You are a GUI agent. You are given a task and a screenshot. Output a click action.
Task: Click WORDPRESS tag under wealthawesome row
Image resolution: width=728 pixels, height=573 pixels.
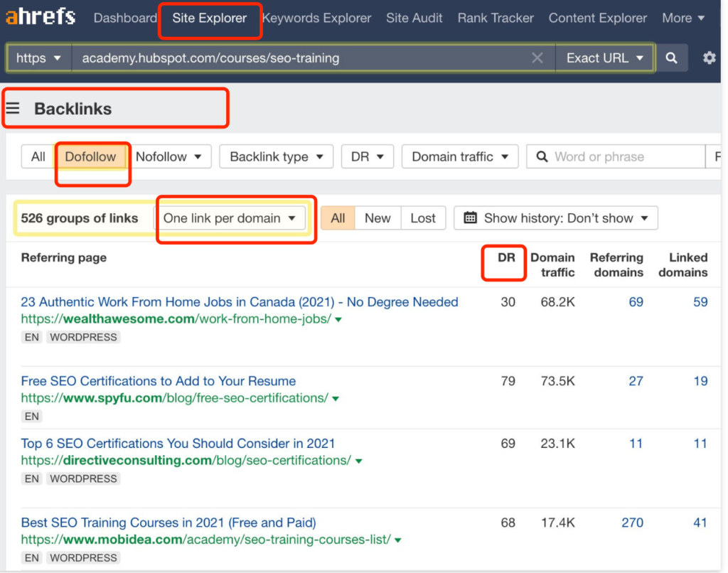tap(84, 337)
